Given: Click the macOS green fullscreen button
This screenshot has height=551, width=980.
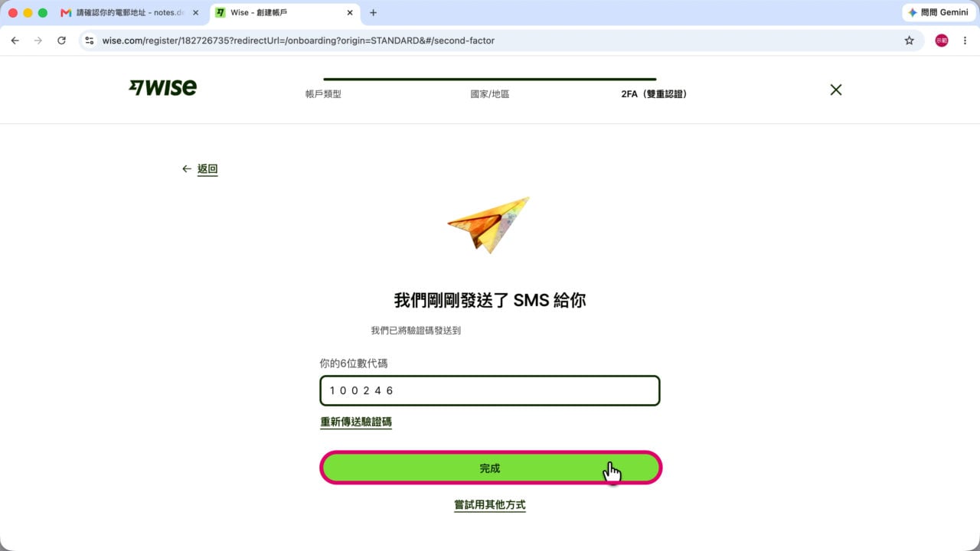Looking at the screenshot, I should pyautogui.click(x=43, y=13).
